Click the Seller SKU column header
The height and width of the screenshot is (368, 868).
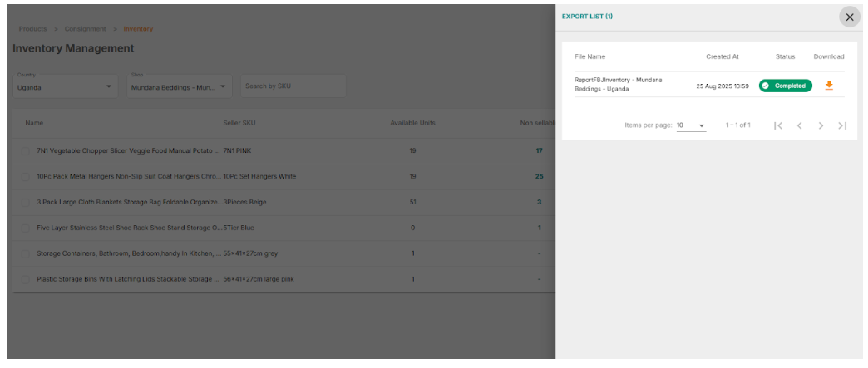click(x=239, y=123)
